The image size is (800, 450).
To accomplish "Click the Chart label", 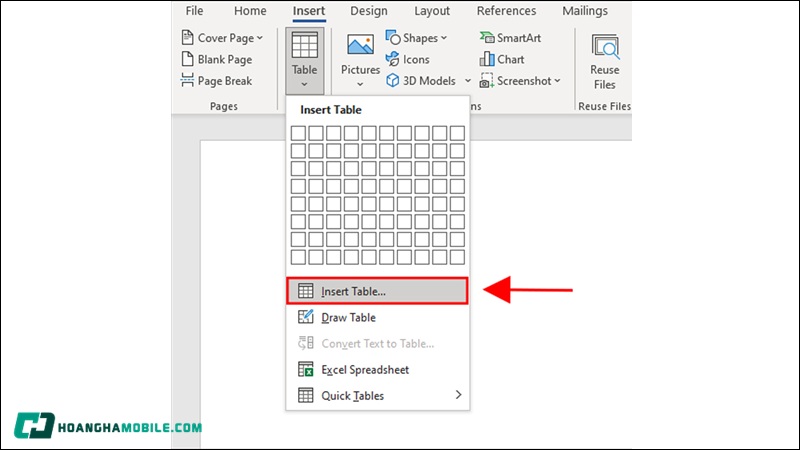I will (x=511, y=59).
